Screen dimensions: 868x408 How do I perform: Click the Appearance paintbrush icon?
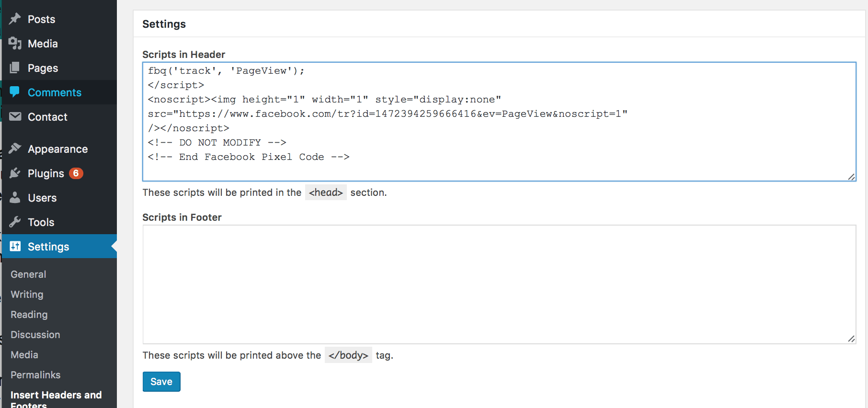tap(15, 148)
